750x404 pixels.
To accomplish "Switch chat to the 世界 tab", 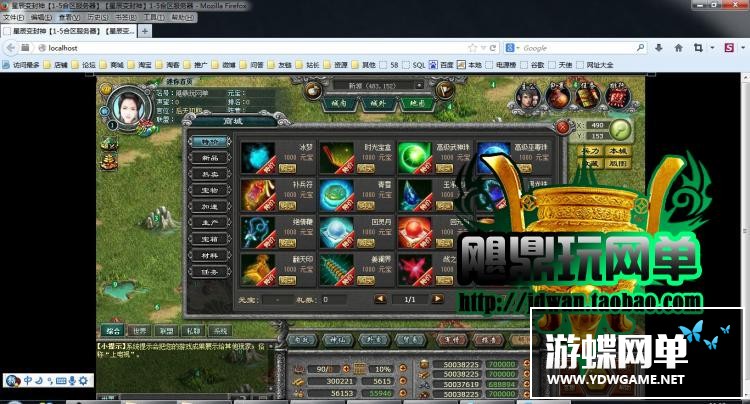I will click(x=140, y=330).
